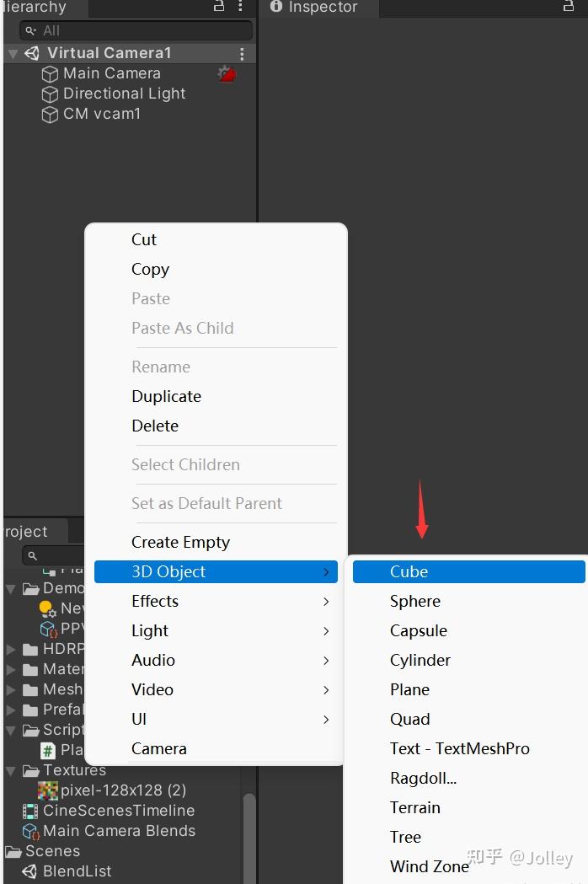Click the CineScenesTimeline asset icon

(x=30, y=812)
